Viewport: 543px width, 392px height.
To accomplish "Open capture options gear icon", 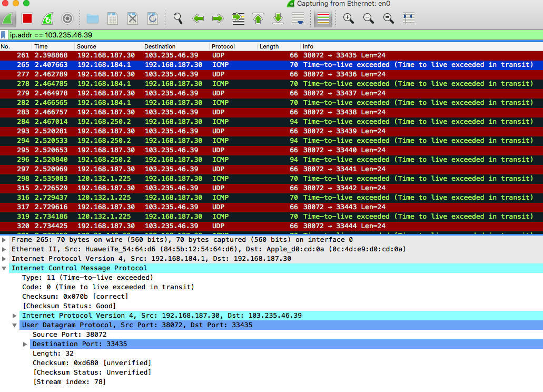I will (67, 18).
